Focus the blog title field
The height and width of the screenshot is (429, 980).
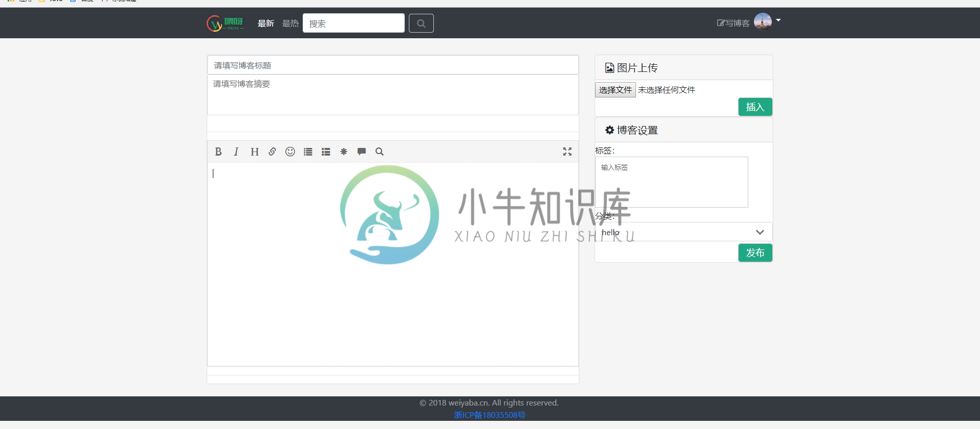coord(393,65)
